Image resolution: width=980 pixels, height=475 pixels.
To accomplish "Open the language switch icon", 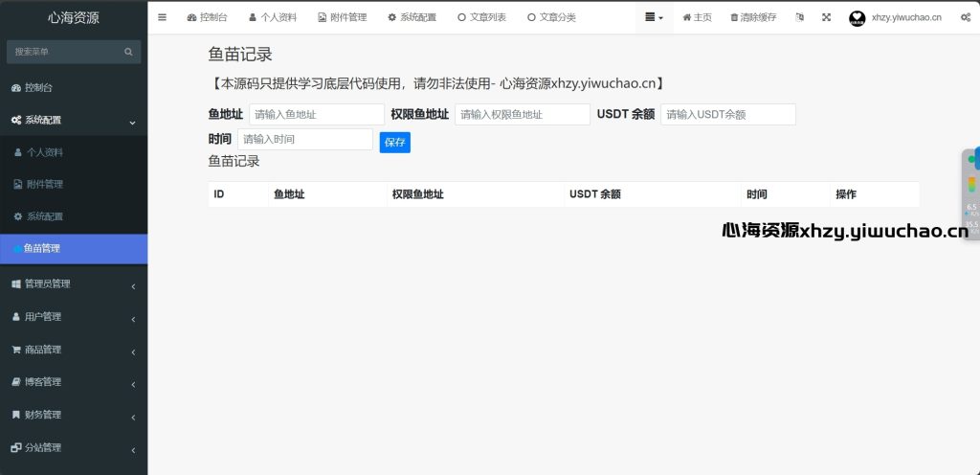I will point(799,17).
